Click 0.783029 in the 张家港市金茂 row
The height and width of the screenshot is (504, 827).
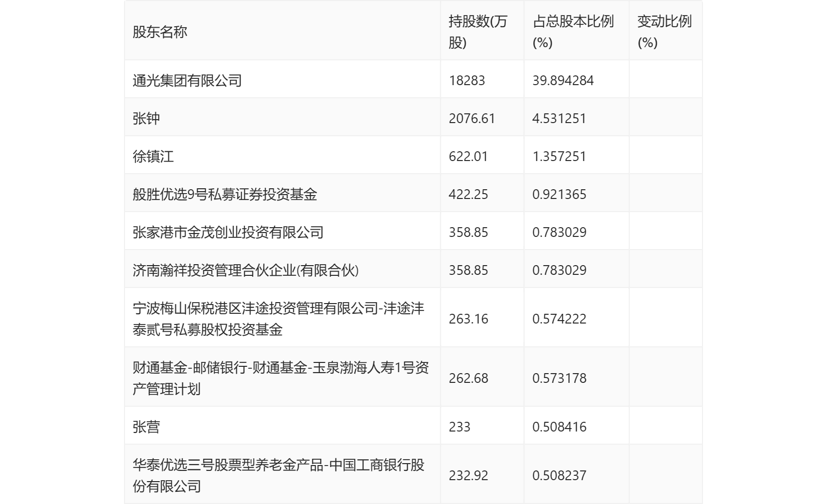coord(559,232)
